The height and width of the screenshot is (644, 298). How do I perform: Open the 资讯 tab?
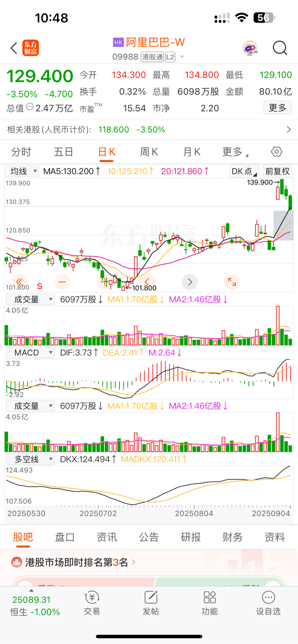tap(107, 537)
